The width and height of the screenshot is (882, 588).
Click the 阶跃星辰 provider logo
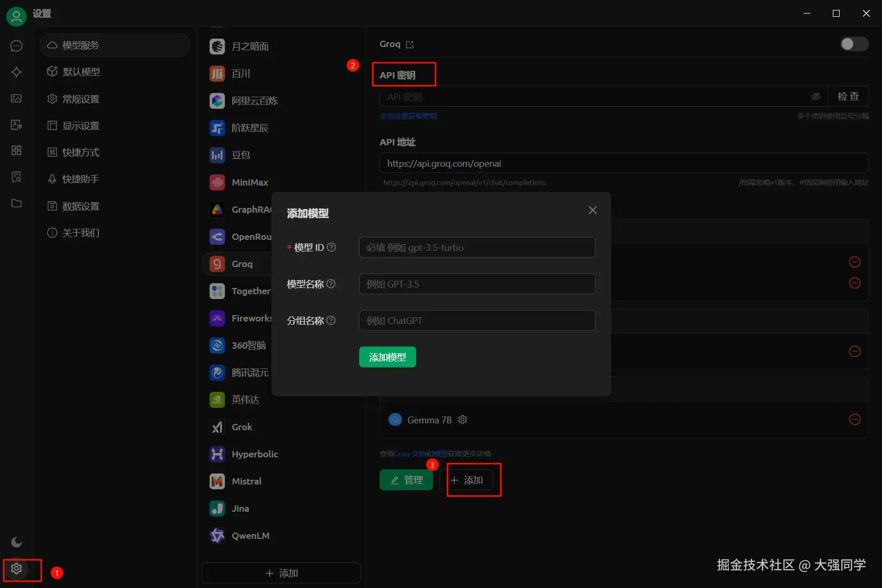tap(217, 128)
